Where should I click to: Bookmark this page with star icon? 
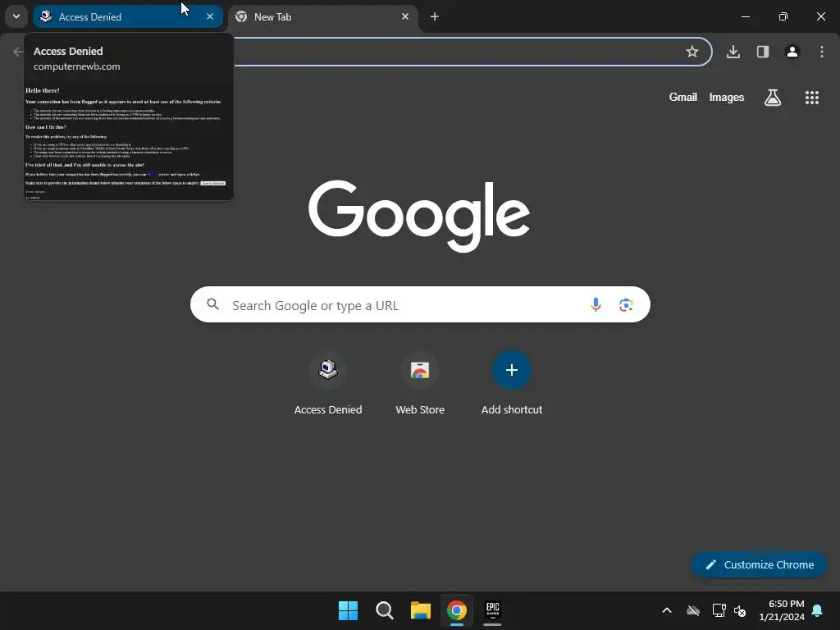pyautogui.click(x=692, y=52)
